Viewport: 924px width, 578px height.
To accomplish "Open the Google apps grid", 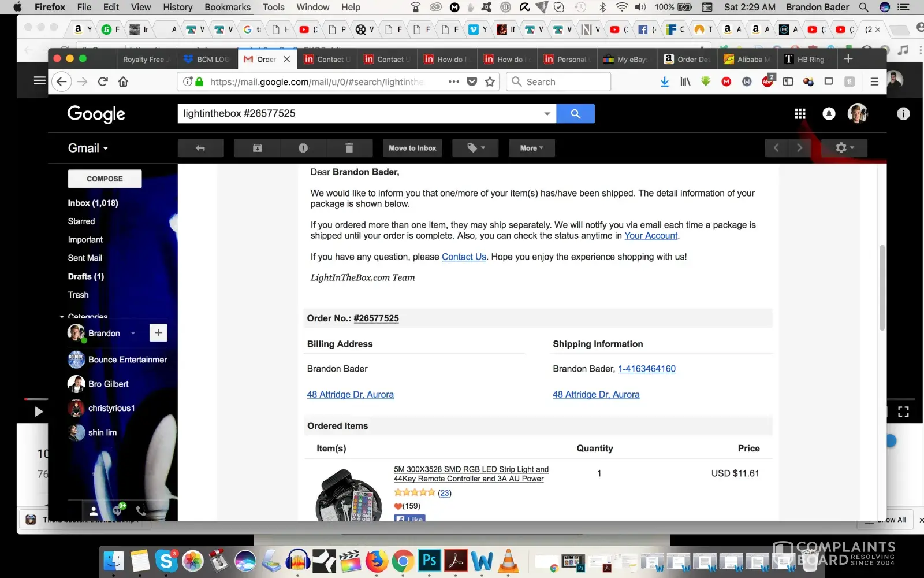I will 800,114.
